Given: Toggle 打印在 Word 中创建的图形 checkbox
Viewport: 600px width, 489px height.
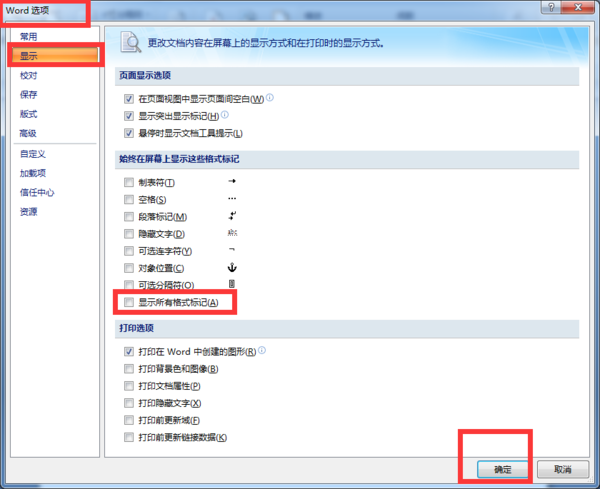Looking at the screenshot, I should [x=129, y=352].
